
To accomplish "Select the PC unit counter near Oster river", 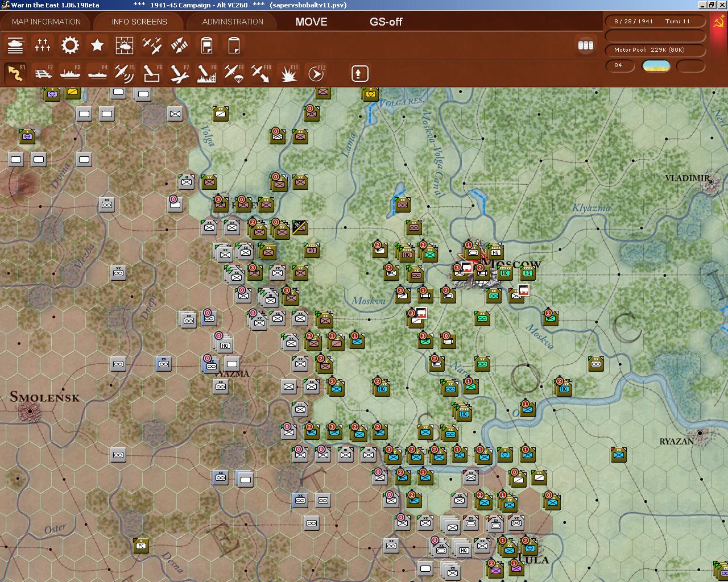I will [x=141, y=546].
